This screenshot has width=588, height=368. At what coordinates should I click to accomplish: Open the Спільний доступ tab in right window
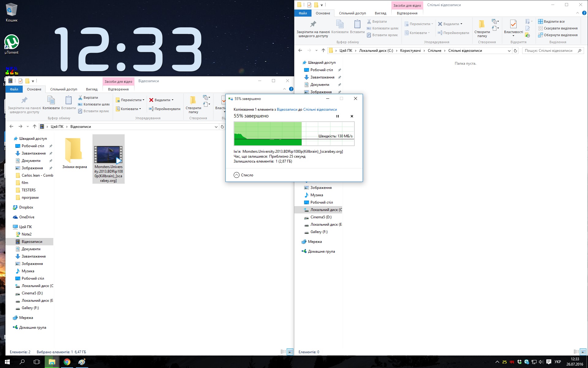[x=352, y=13]
